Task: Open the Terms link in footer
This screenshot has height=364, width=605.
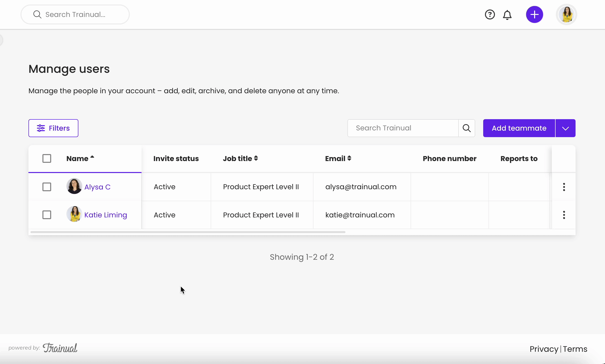Action: (575, 349)
